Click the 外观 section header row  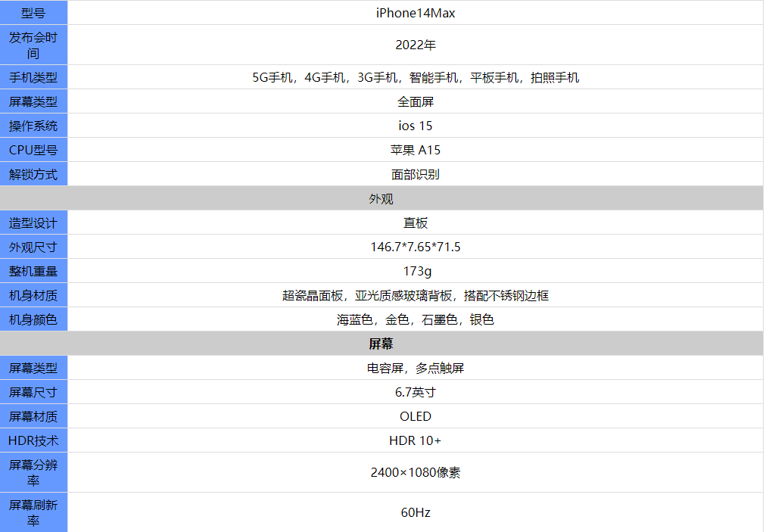pos(381,198)
